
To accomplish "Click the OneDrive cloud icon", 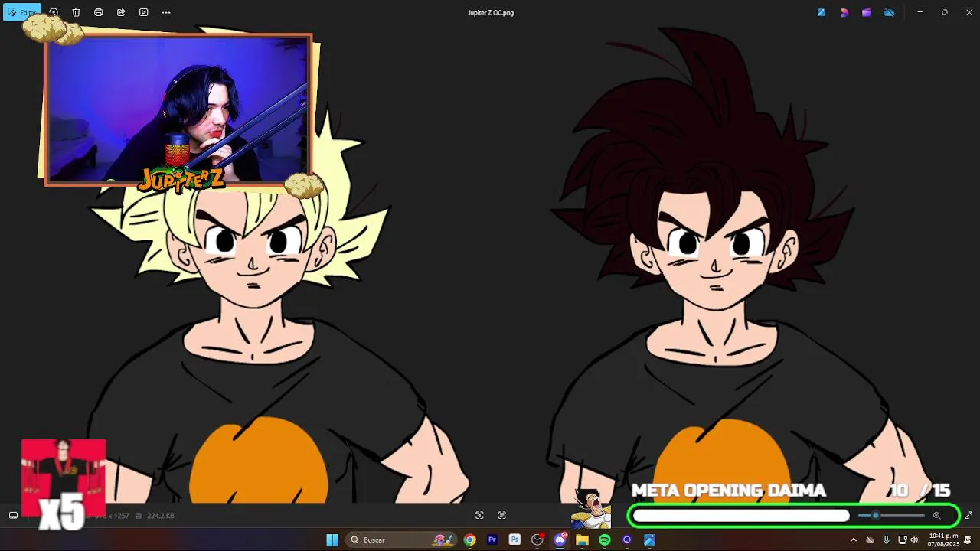I will click(889, 12).
